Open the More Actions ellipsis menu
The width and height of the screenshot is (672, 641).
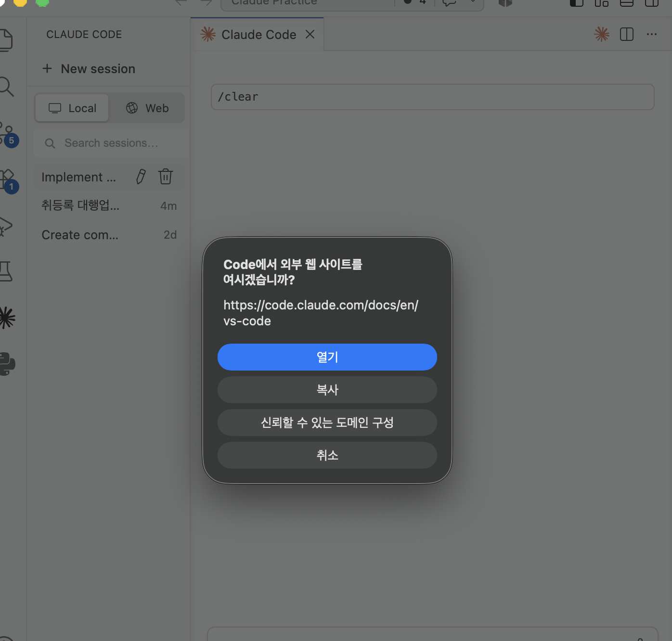coord(652,34)
